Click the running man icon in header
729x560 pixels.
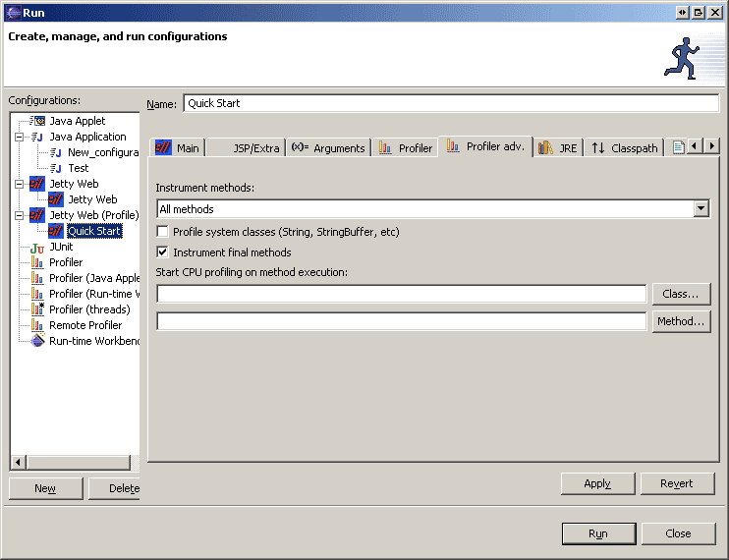tap(681, 58)
